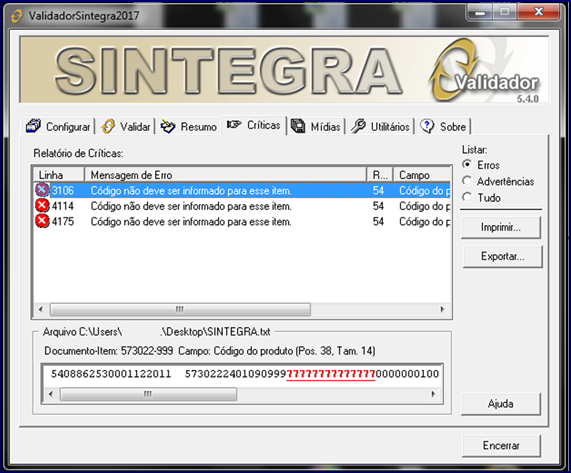Open the Mídias tab
Image resolution: width=571 pixels, height=473 pixels.
(316, 127)
